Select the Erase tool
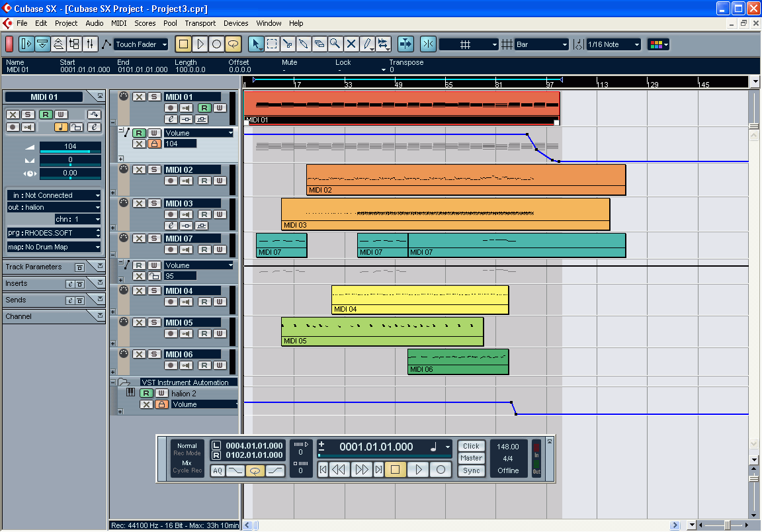 coord(319,44)
